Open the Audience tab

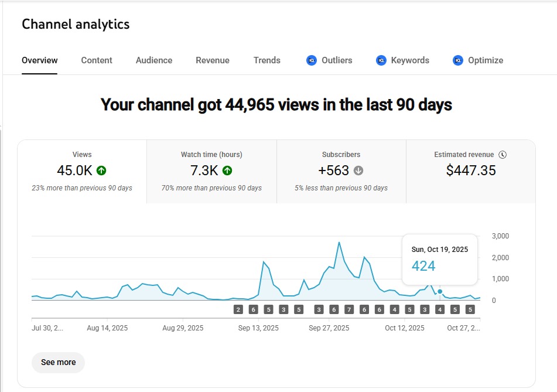tap(154, 60)
